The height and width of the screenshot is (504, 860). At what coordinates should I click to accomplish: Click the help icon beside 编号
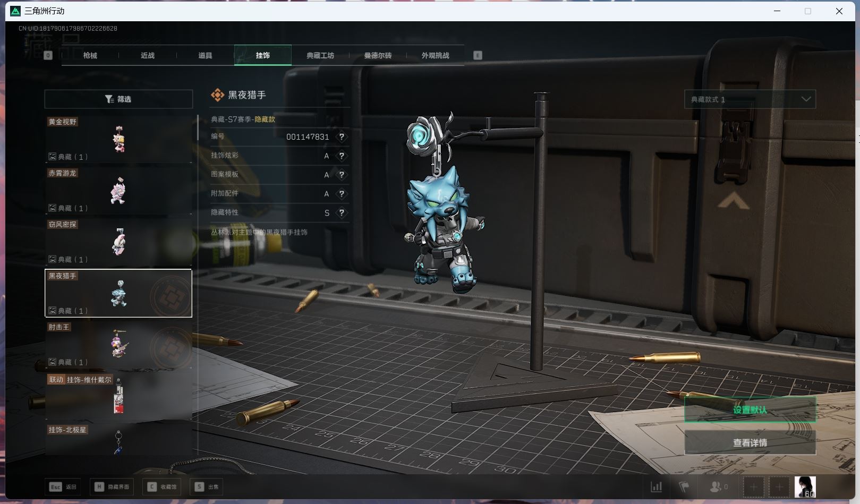[x=342, y=137]
